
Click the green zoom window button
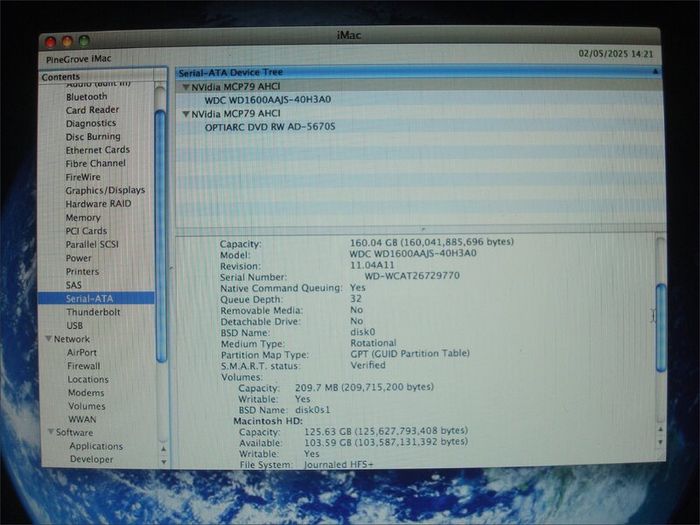click(84, 41)
